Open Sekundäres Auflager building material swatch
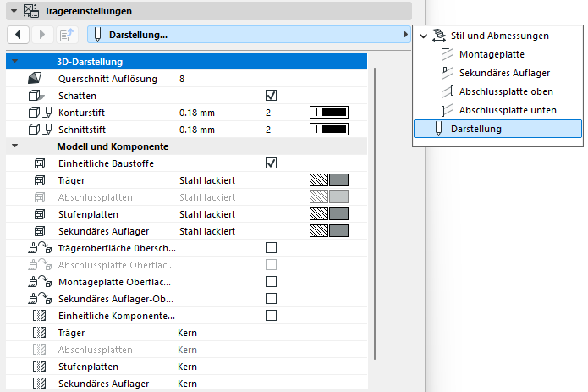 pyautogui.click(x=329, y=230)
